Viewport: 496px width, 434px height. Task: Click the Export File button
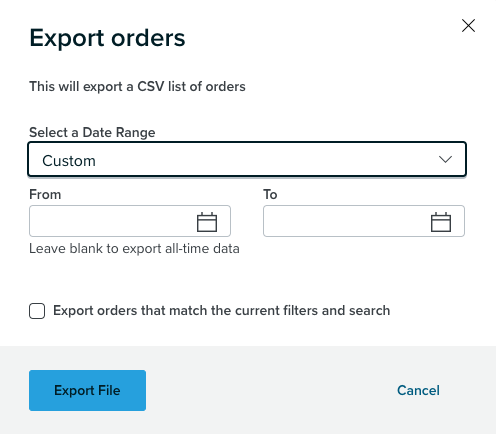[87, 390]
